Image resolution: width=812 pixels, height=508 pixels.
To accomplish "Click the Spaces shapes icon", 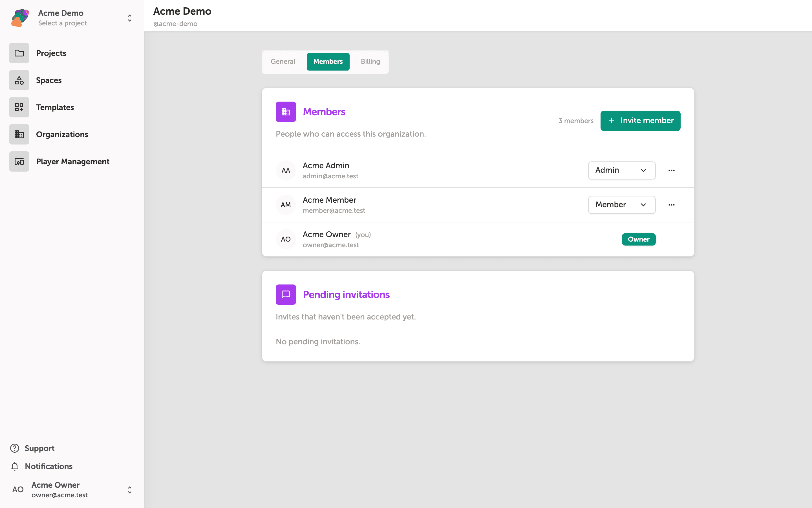I will click(x=19, y=80).
